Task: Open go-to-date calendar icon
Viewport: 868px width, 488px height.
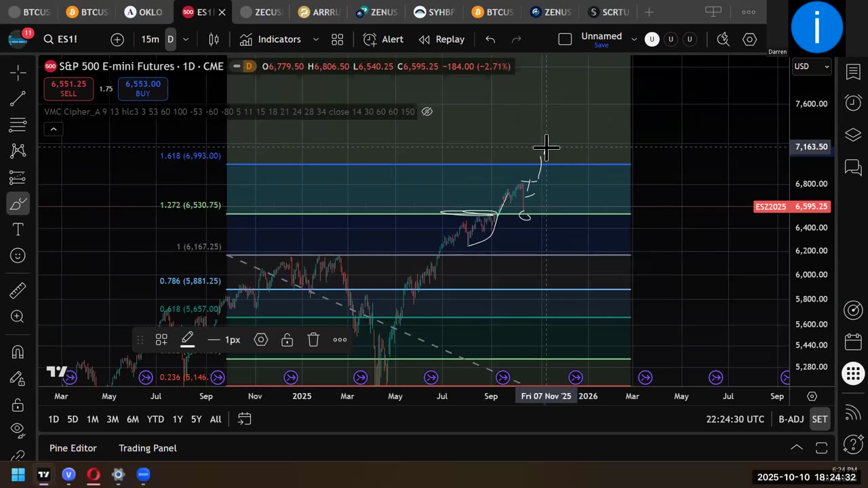Action: point(245,419)
